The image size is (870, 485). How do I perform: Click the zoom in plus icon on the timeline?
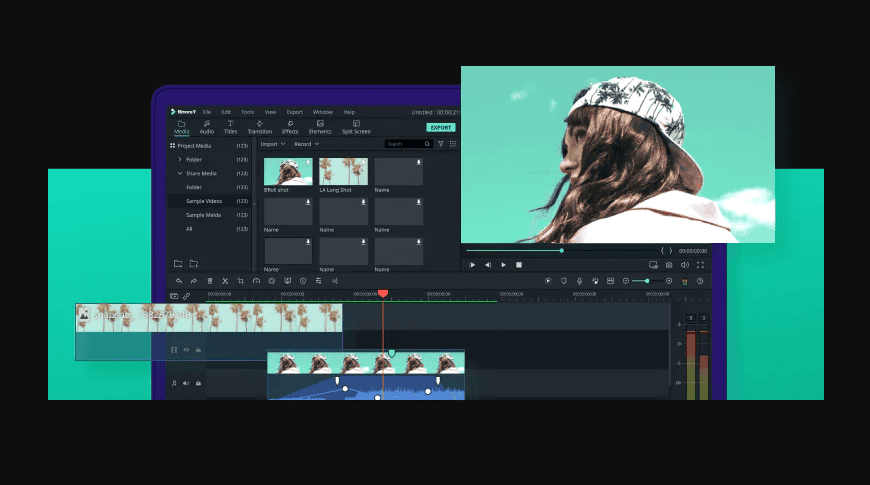[x=669, y=281]
